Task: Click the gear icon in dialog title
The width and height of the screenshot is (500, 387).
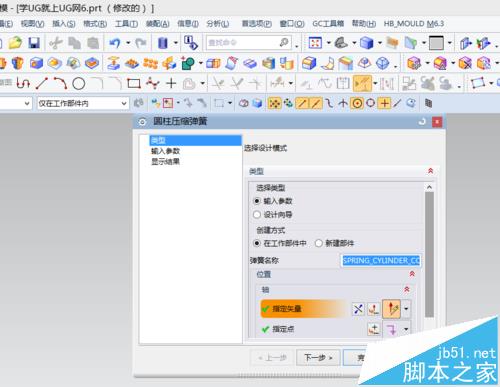Action: tap(142, 122)
